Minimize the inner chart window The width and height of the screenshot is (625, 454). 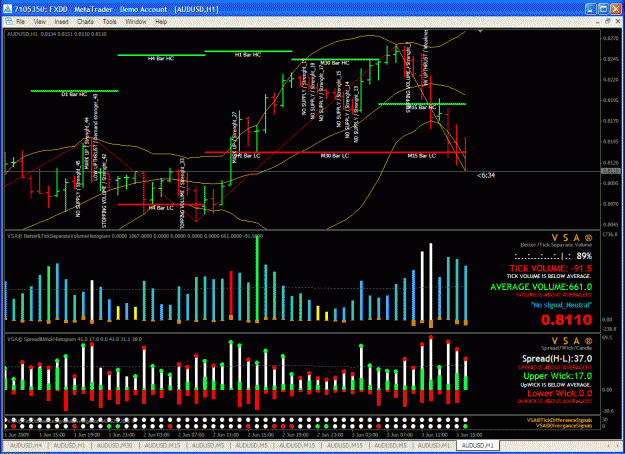(x=597, y=21)
